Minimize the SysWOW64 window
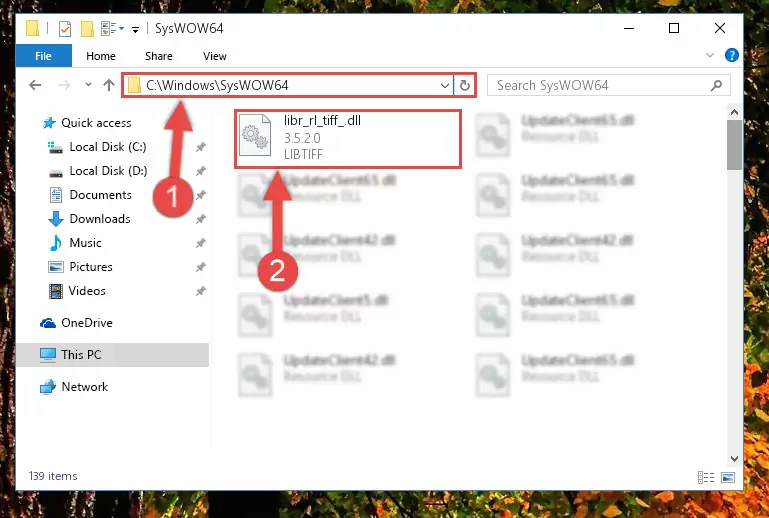 coord(629,28)
